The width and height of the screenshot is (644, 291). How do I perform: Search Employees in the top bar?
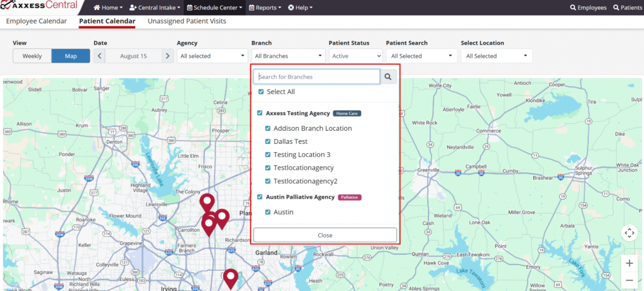pyautogui.click(x=588, y=8)
